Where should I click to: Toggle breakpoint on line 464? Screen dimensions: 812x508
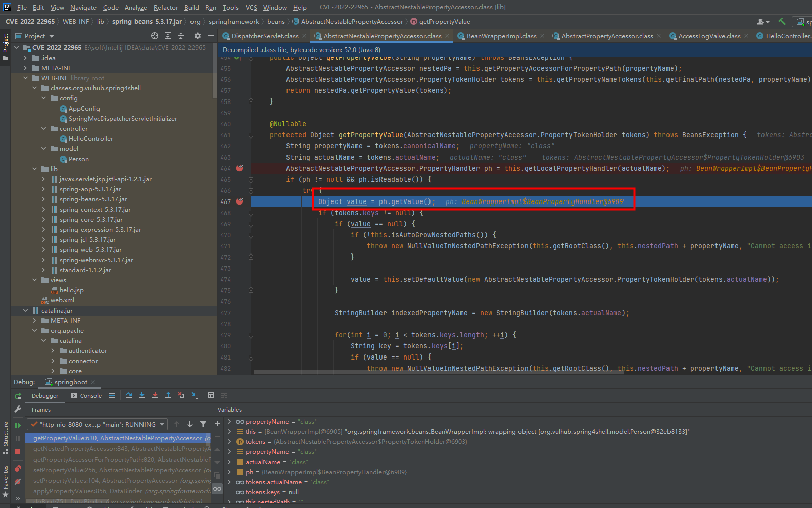click(x=240, y=168)
